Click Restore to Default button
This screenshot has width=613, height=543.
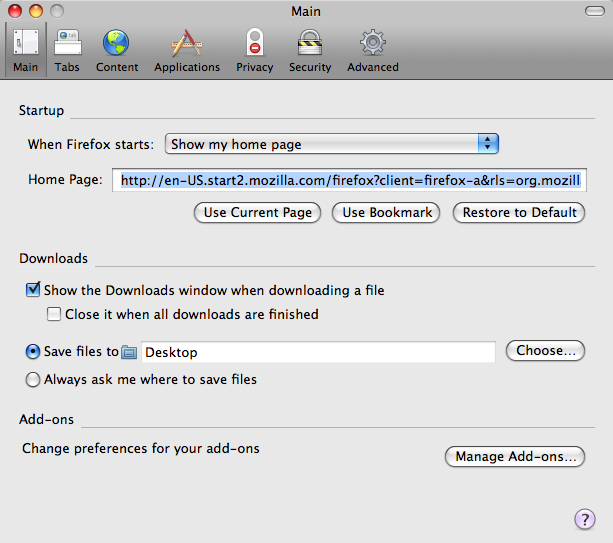[519, 213]
